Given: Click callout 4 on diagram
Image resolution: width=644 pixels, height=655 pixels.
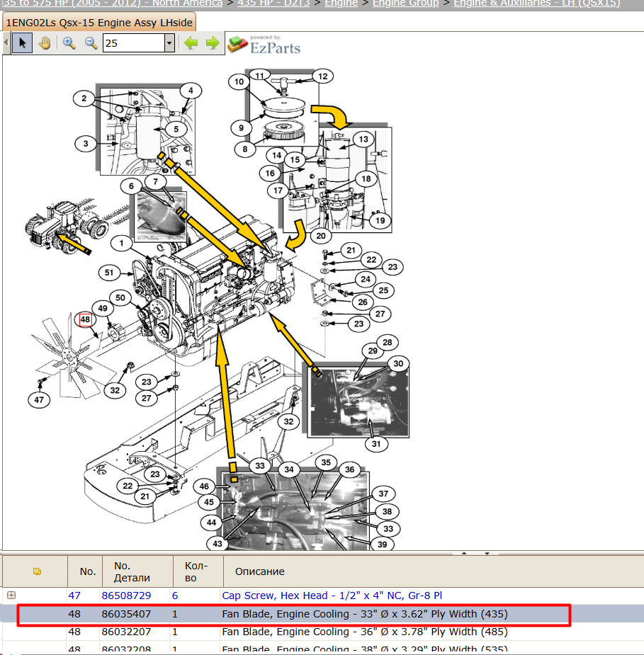Looking at the screenshot, I should (191, 90).
